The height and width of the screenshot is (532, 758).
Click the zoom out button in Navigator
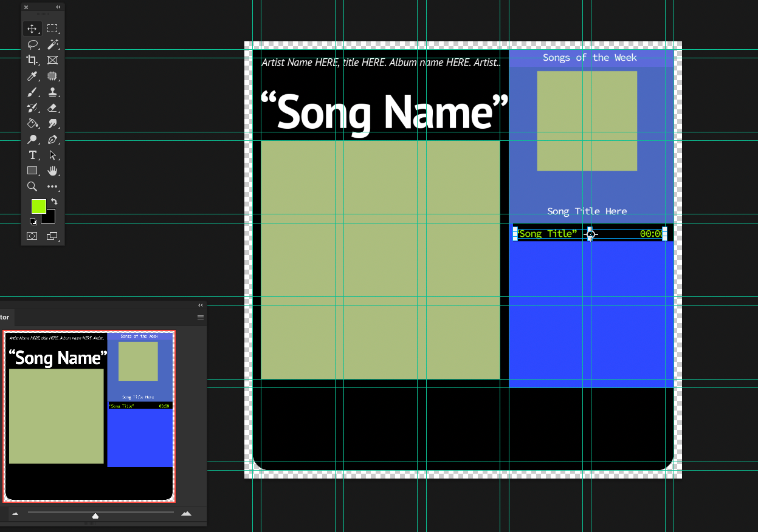[15, 513]
